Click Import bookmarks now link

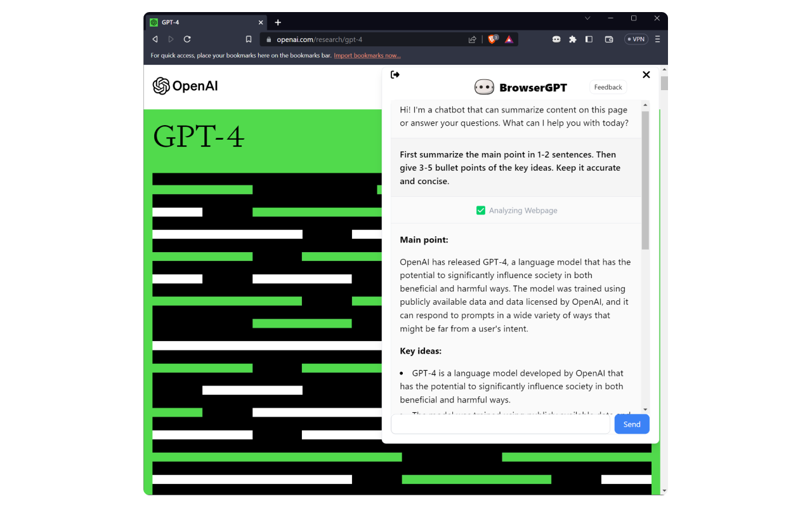pyautogui.click(x=367, y=55)
